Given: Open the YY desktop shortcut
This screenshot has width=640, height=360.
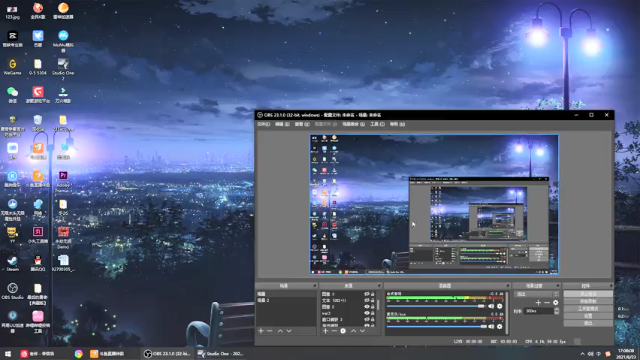Looking at the screenshot, I should (13, 235).
